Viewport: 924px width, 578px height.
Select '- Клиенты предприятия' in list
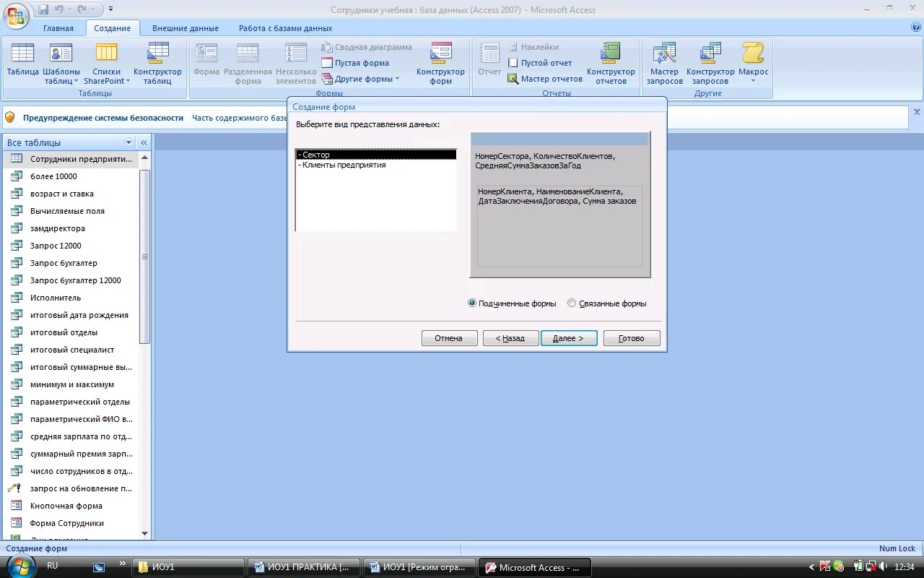(376, 165)
